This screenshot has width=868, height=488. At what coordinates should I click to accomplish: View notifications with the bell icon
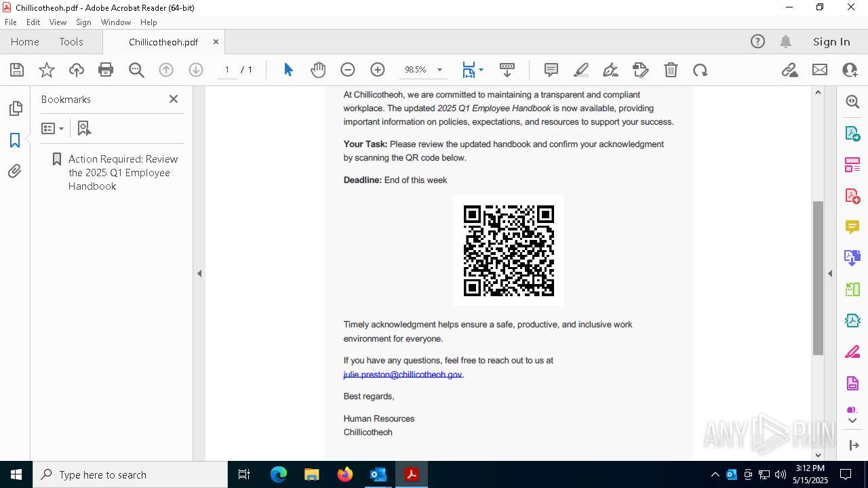[x=785, y=42]
